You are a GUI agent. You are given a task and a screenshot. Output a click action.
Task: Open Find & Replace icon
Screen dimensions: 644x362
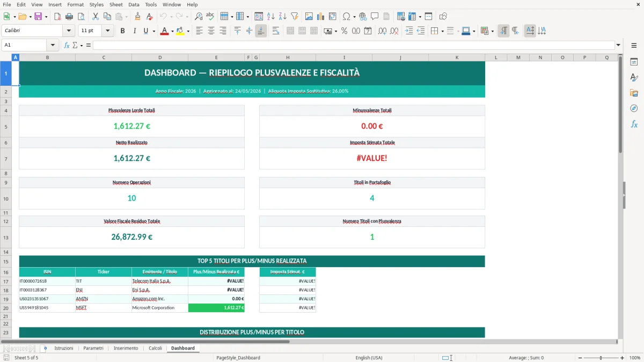pyautogui.click(x=199, y=17)
